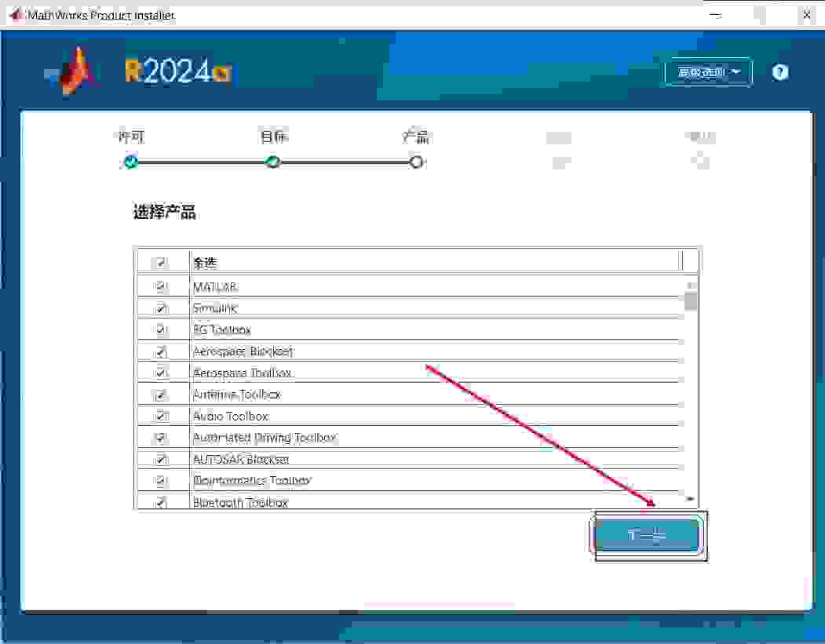This screenshot has height=644, width=825.
Task: Toggle the Automated Driving Toolbox checkbox
Action: [161, 438]
